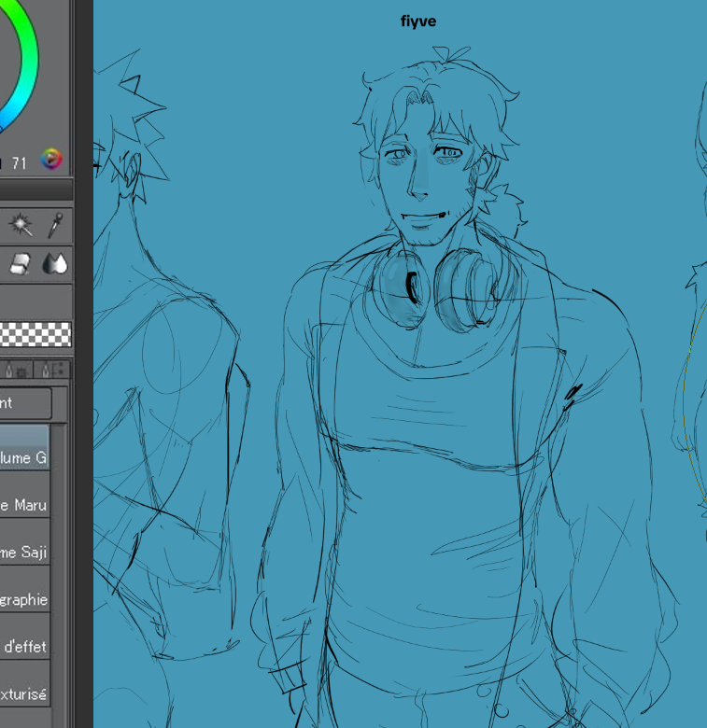707x728 pixels.
Task: Select the magic wand auto-select tool
Action: click(x=20, y=225)
